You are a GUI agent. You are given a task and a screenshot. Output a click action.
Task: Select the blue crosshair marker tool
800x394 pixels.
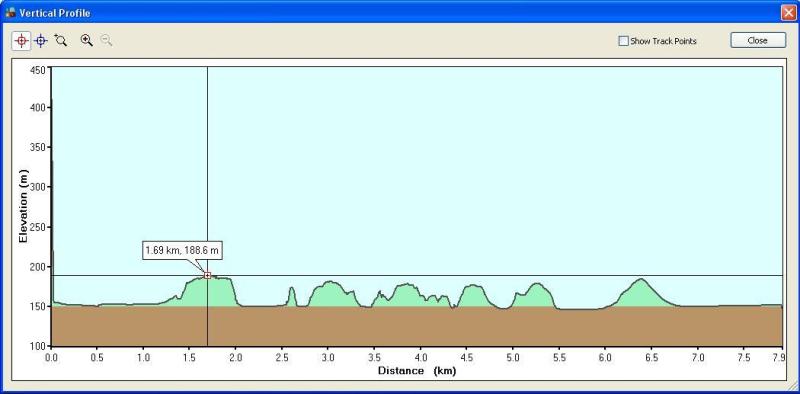[x=41, y=41]
